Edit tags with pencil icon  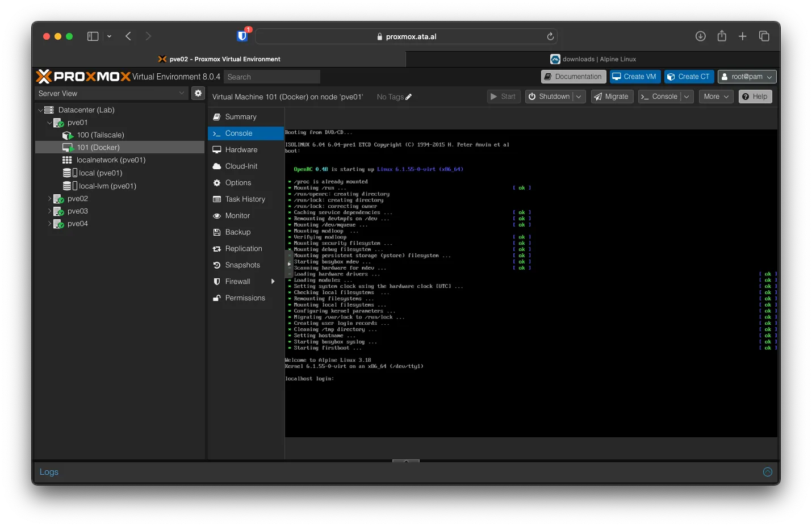(409, 97)
